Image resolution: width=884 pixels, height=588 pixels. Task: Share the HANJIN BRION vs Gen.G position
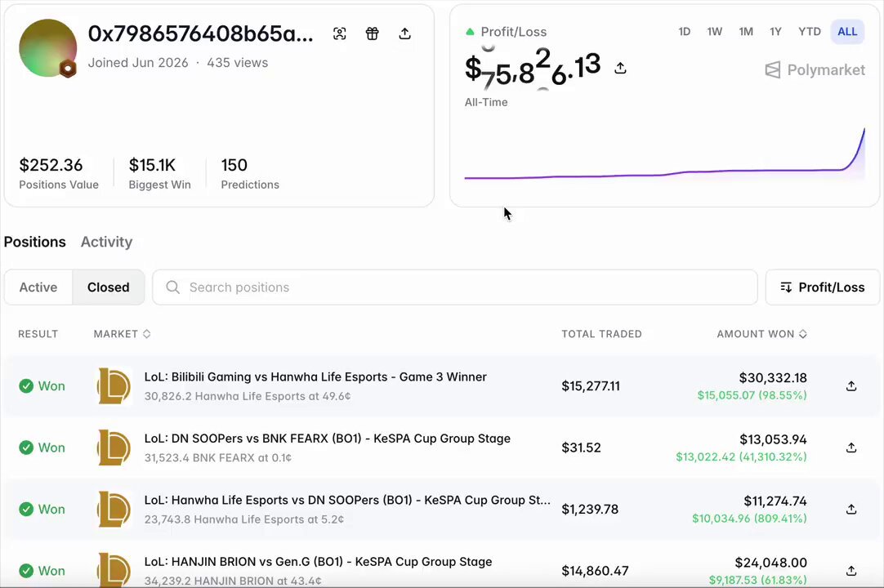pyautogui.click(x=851, y=571)
